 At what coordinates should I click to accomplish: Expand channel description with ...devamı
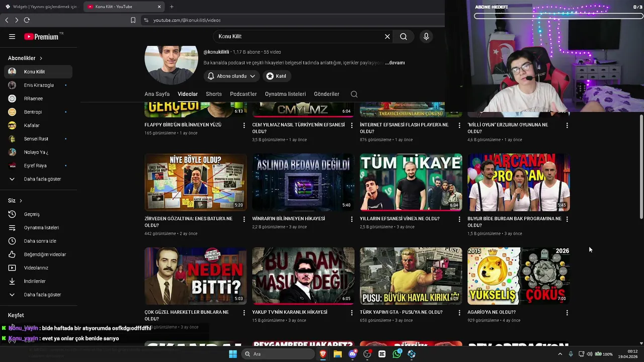click(395, 63)
